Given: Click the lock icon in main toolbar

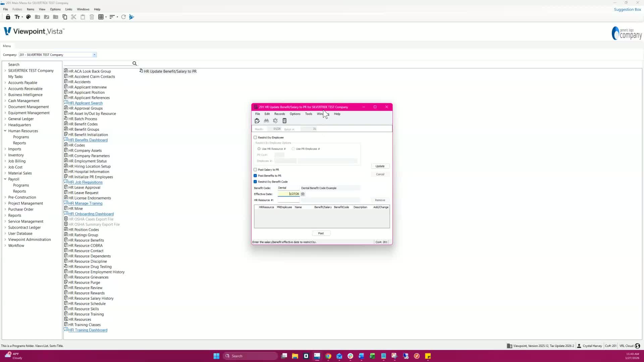Looking at the screenshot, I should [8, 17].
